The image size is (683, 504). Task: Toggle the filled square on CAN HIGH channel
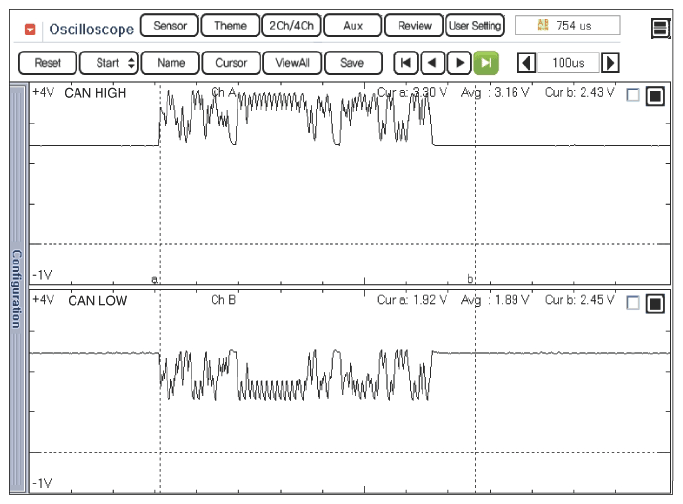(x=655, y=96)
